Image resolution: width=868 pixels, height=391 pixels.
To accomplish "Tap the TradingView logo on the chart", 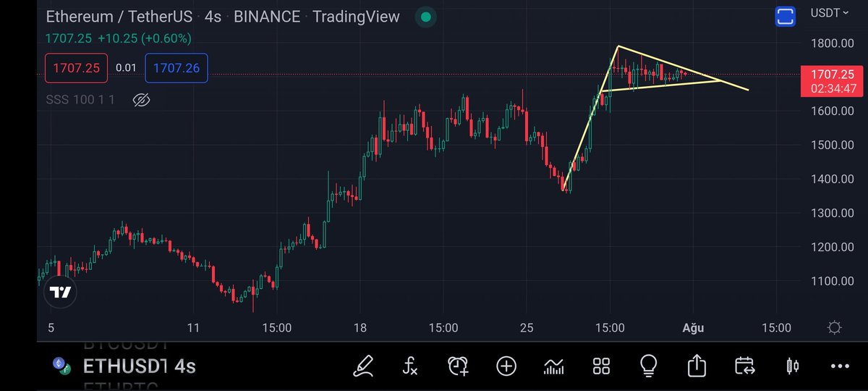I will pos(61,292).
